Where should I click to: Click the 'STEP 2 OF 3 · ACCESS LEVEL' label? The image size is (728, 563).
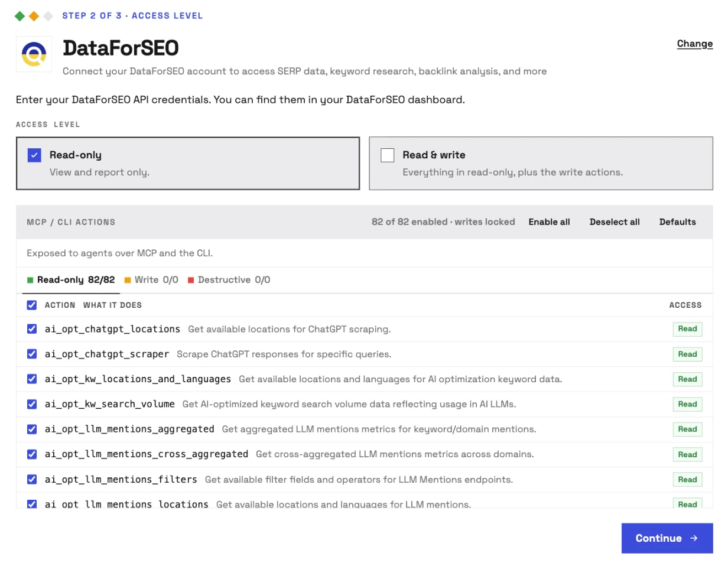[132, 16]
